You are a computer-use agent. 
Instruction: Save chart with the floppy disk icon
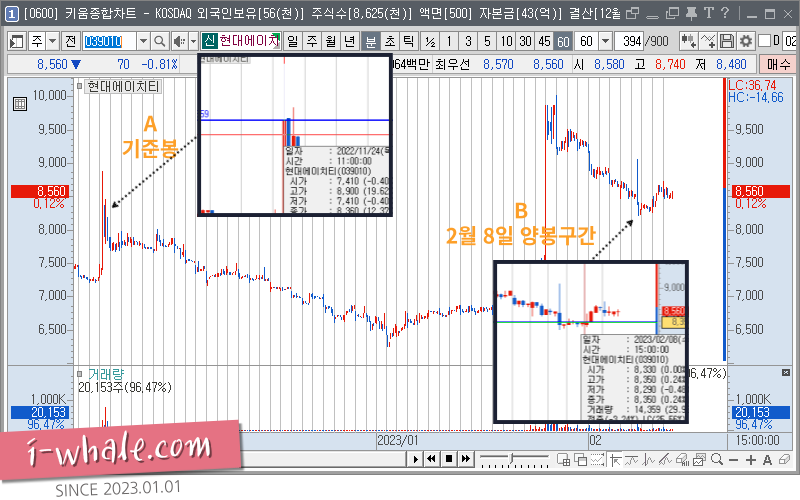coord(727,41)
